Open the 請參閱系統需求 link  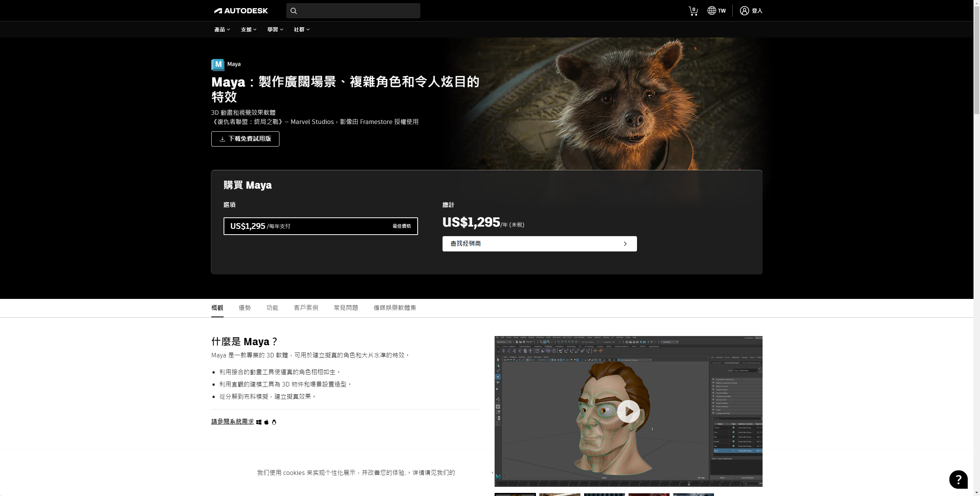point(232,422)
